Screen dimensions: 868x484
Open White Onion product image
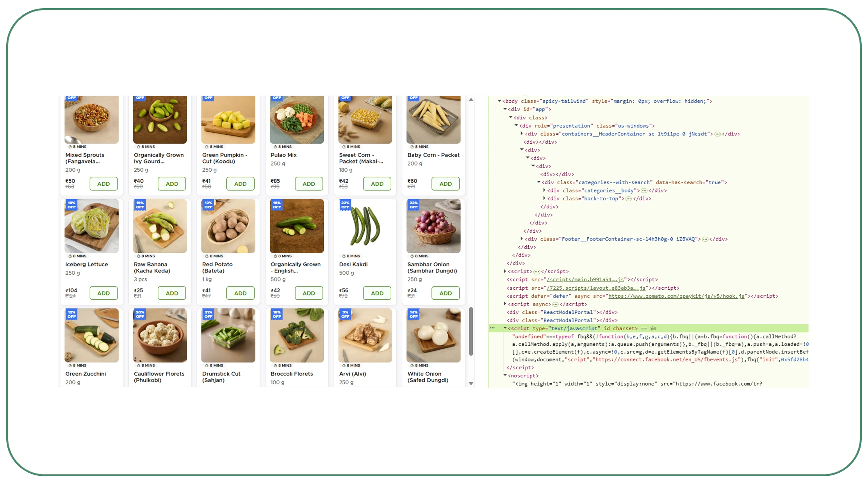433,335
